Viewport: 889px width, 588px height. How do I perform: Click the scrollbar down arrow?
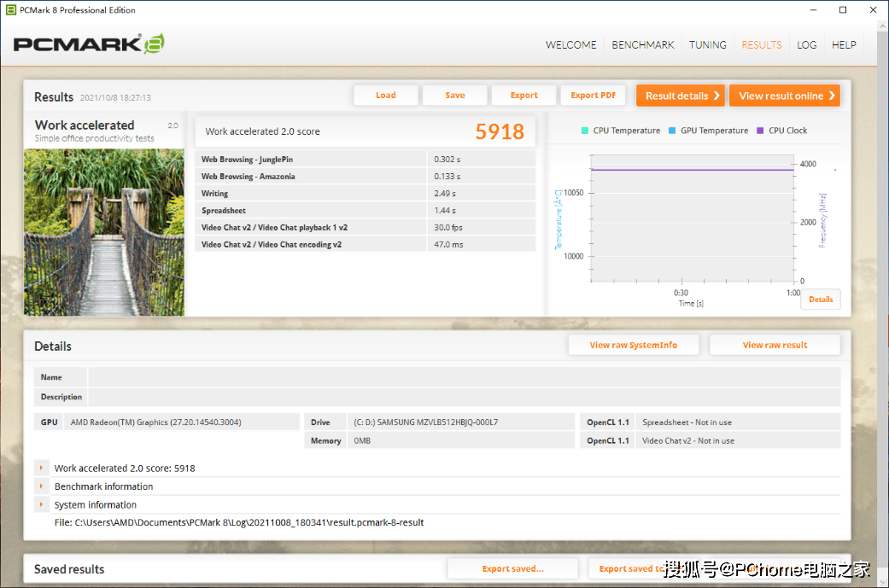[883, 582]
